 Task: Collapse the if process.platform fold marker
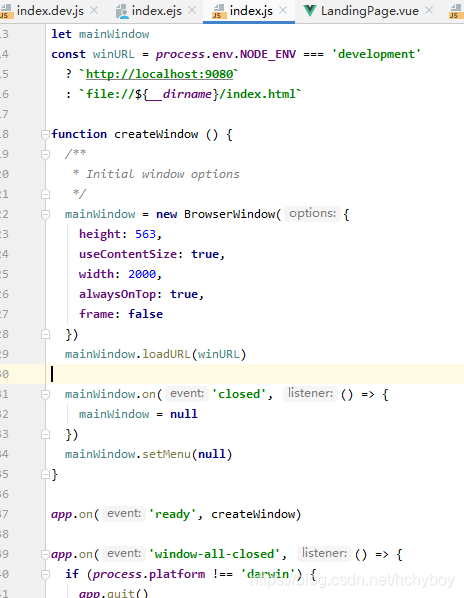[x=45, y=574]
